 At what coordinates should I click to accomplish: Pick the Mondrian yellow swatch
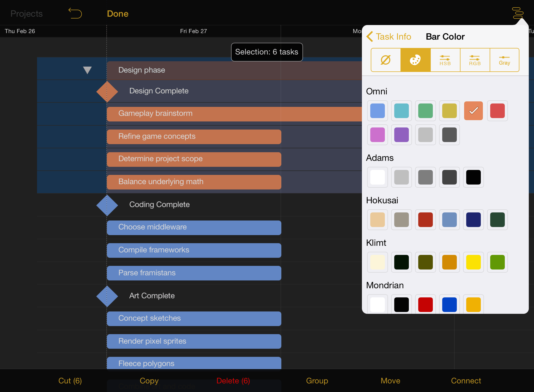point(474,304)
